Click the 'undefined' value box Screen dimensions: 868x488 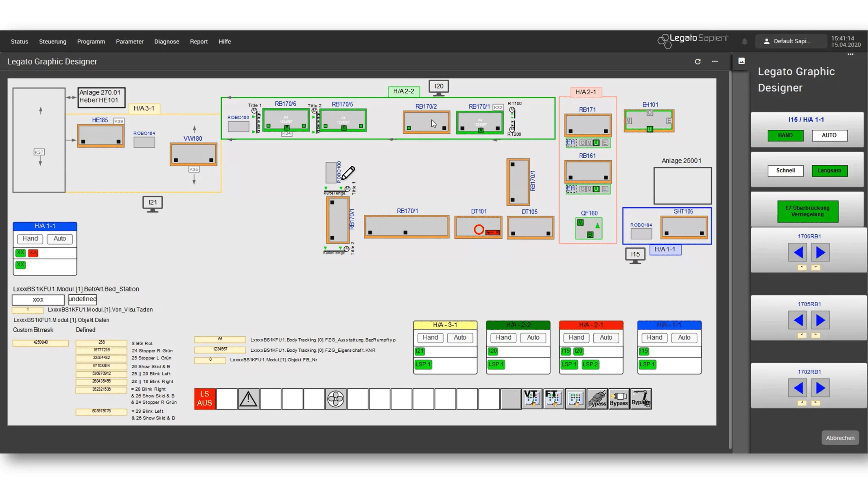[82, 299]
